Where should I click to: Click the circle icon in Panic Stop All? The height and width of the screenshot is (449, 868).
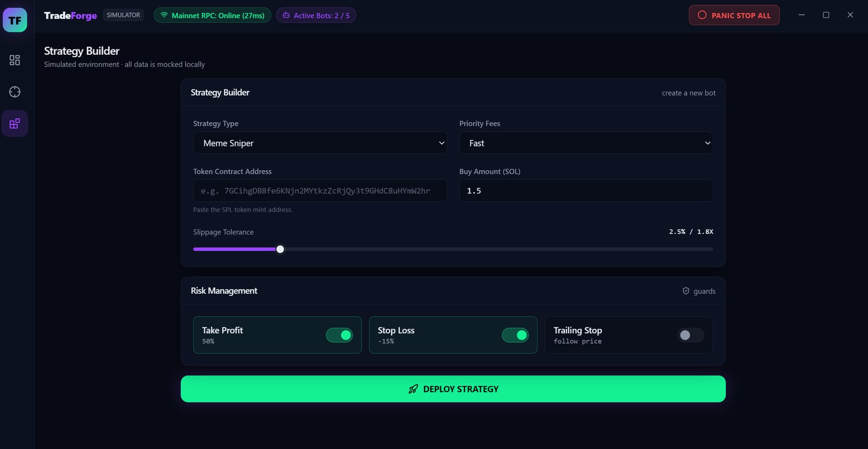[702, 15]
